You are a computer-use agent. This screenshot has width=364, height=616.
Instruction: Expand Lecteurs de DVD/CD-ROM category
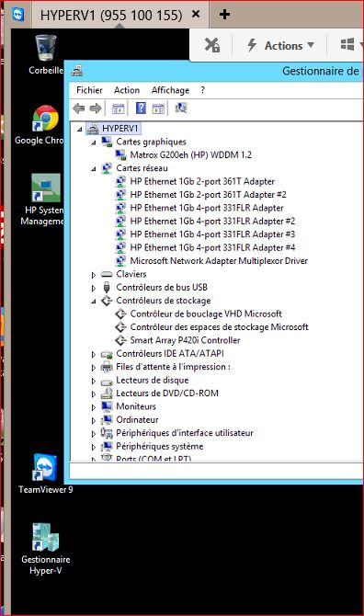coord(94,394)
